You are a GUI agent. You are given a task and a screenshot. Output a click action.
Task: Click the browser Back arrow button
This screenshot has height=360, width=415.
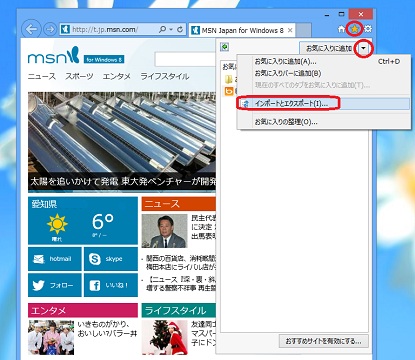click(31, 29)
